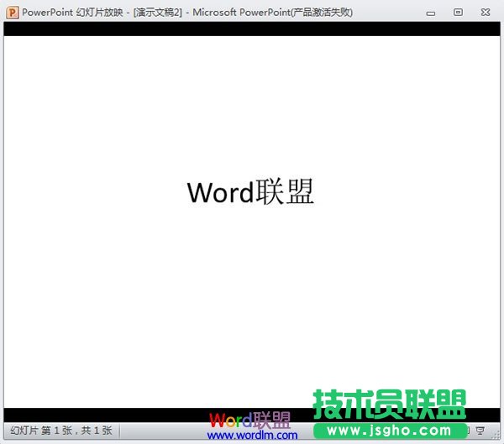Viewport: 504px width, 444px height.
Task: Click the slide show view icon in status bar
Action: click(480, 431)
